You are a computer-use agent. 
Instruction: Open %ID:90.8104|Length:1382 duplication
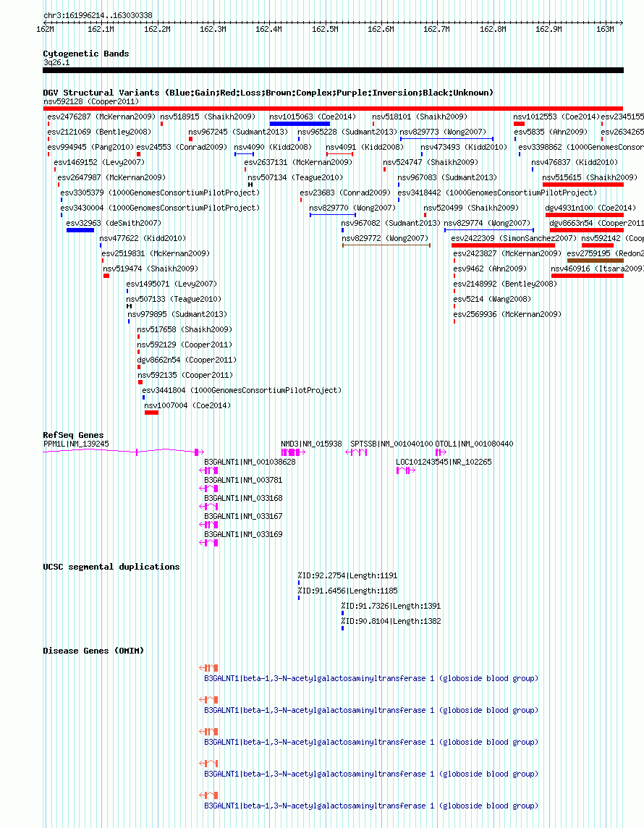(391, 622)
